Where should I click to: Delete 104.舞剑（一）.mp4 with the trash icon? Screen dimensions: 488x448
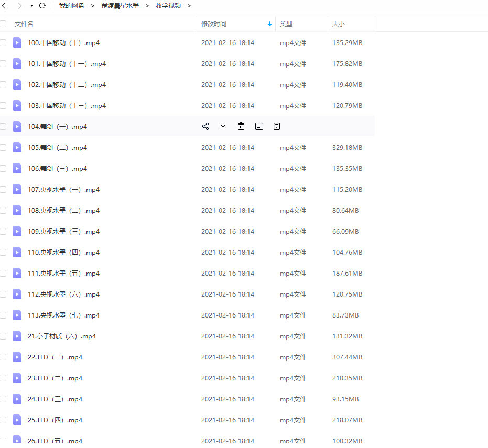point(241,126)
